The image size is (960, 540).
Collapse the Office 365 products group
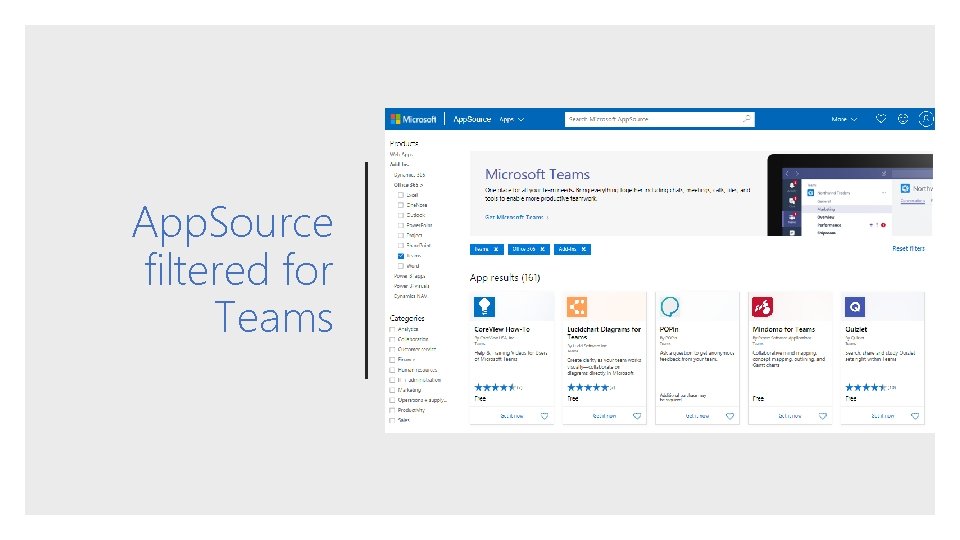coord(408,185)
